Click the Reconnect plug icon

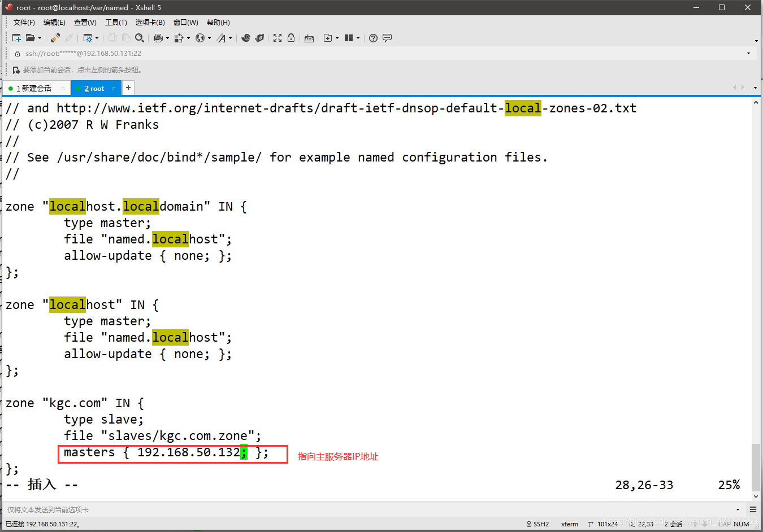(55, 38)
